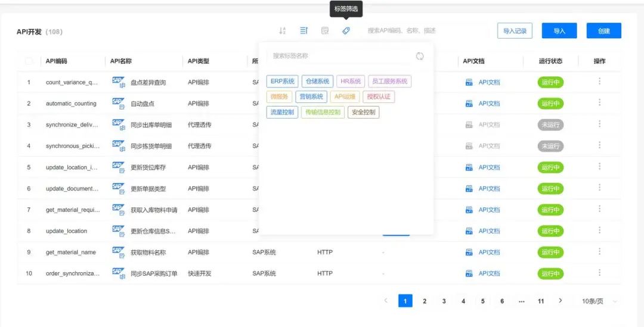Select the ERP系统 tag
The height and width of the screenshot is (327, 644).
click(x=282, y=81)
